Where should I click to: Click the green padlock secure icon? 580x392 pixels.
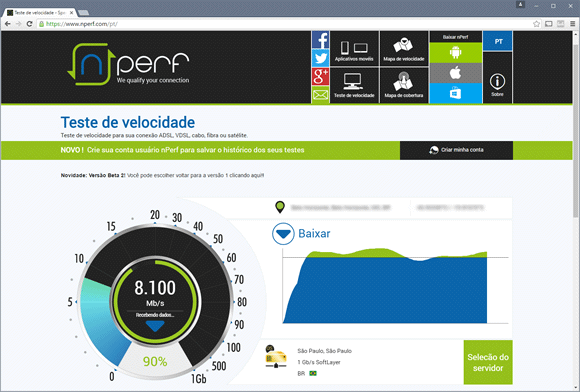pos(41,24)
